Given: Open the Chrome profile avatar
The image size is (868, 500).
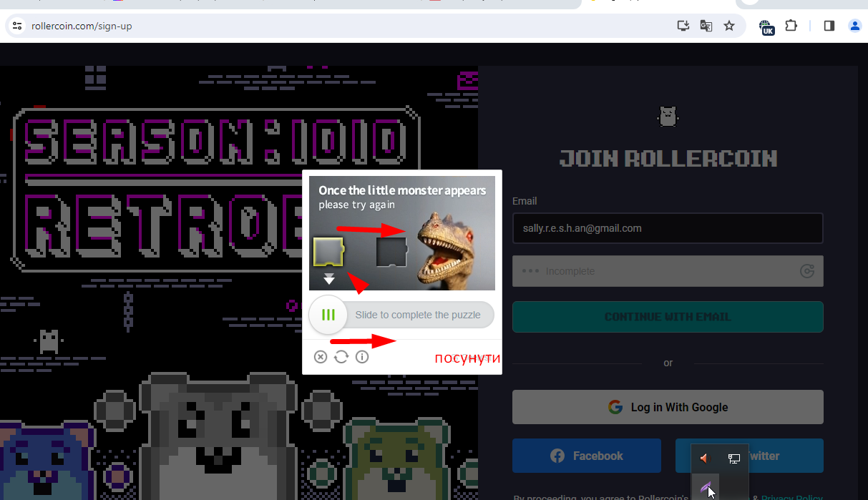Looking at the screenshot, I should 854,26.
